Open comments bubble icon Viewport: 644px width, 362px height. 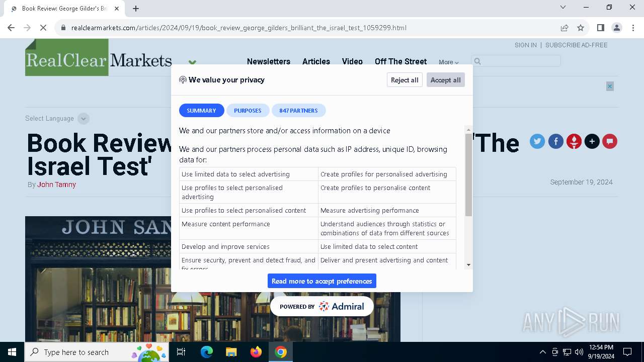coord(610,142)
